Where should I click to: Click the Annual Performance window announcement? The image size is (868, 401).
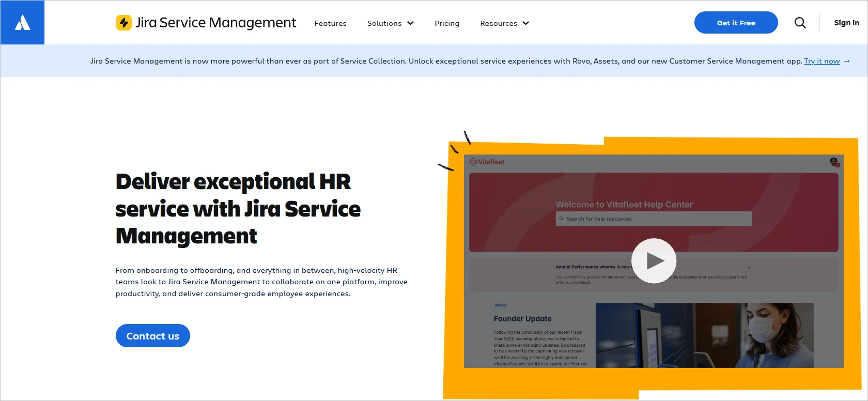click(x=653, y=275)
